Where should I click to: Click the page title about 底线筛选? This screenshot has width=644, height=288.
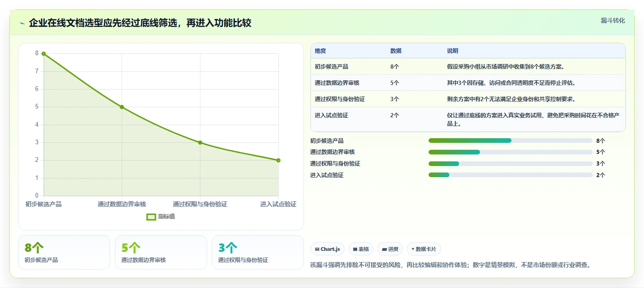[140, 23]
